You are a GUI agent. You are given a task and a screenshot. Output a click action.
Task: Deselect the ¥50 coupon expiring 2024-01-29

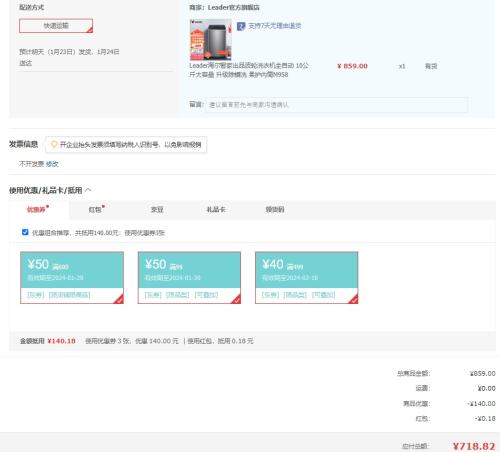click(x=72, y=278)
